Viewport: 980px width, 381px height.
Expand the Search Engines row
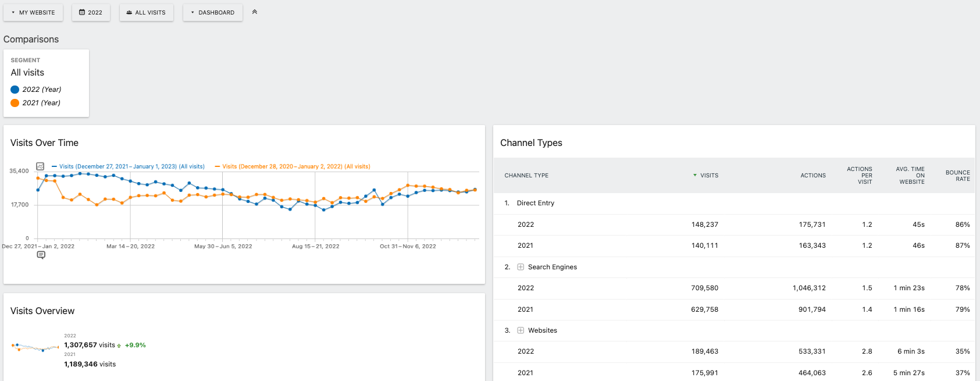521,267
